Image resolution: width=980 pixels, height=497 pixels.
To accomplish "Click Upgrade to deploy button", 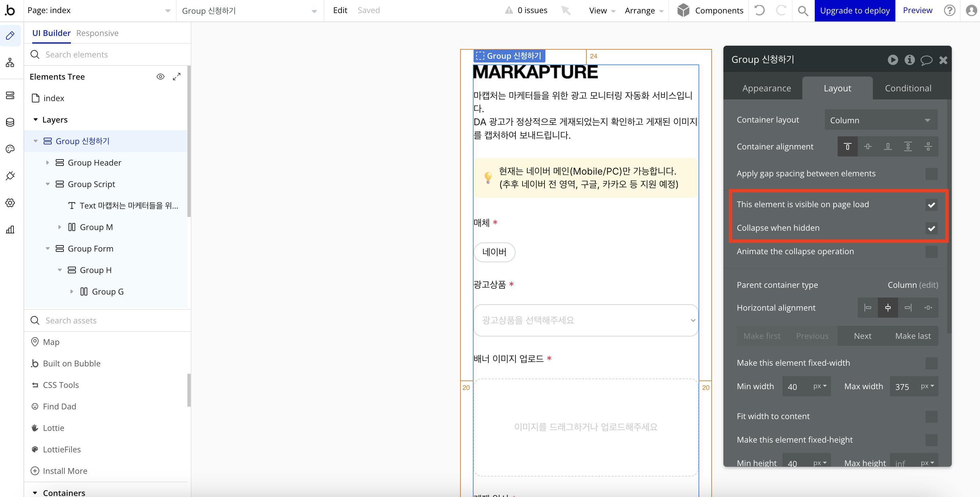I will click(855, 11).
